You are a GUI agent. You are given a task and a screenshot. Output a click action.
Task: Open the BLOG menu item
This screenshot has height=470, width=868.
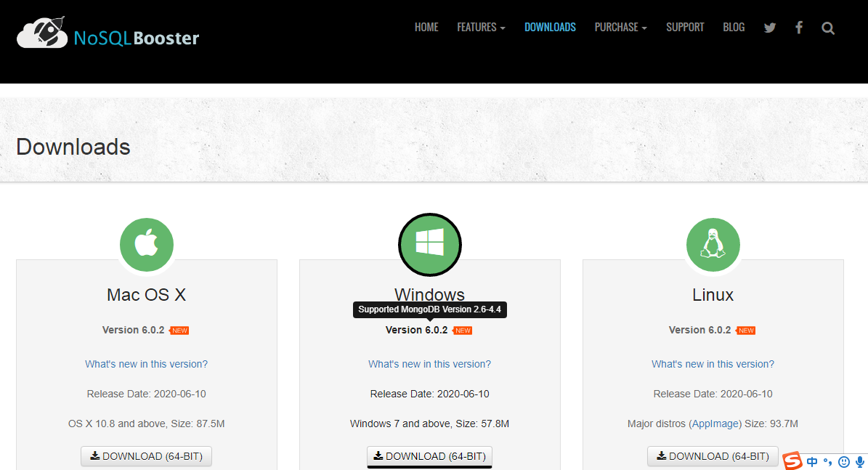[734, 27]
